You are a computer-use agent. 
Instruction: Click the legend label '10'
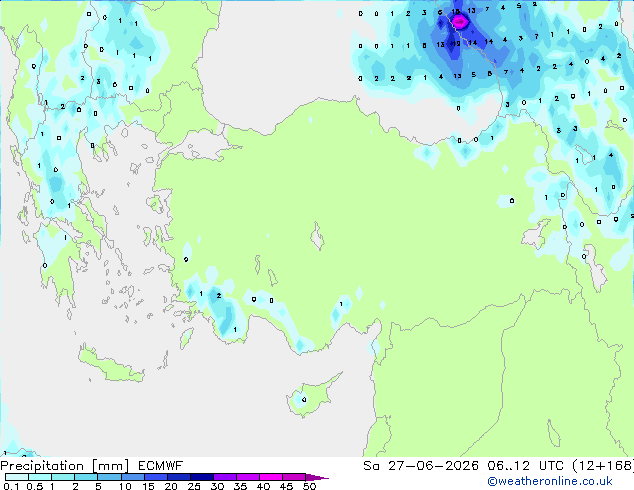125,486
